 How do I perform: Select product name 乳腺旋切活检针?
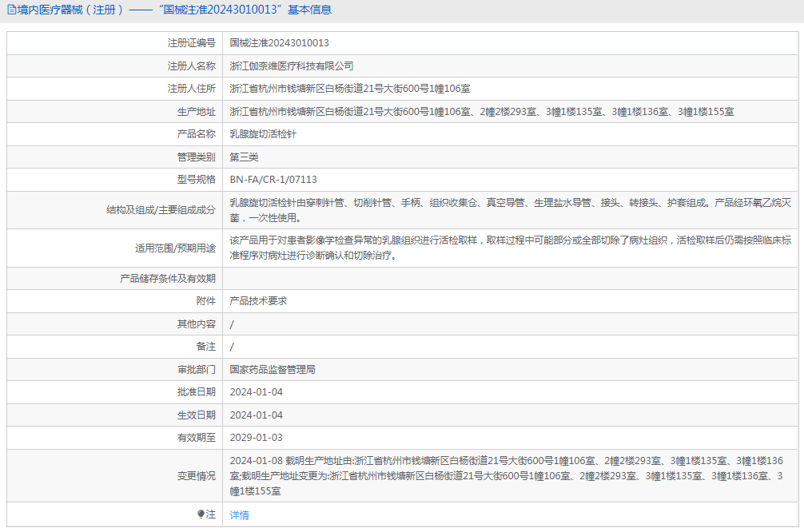pos(263,134)
